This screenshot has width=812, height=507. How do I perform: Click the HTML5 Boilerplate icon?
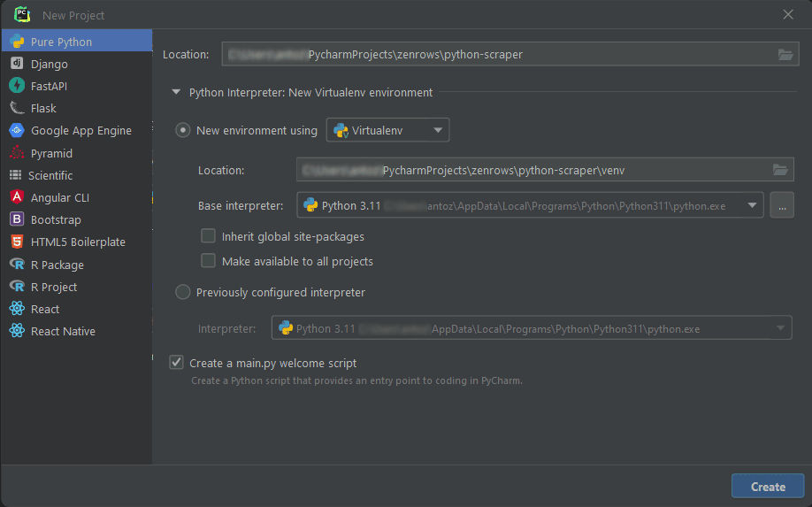coord(17,242)
